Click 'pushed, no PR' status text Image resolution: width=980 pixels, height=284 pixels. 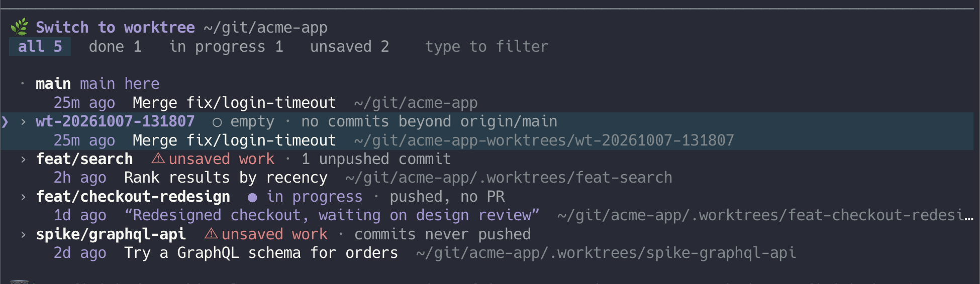[447, 197]
